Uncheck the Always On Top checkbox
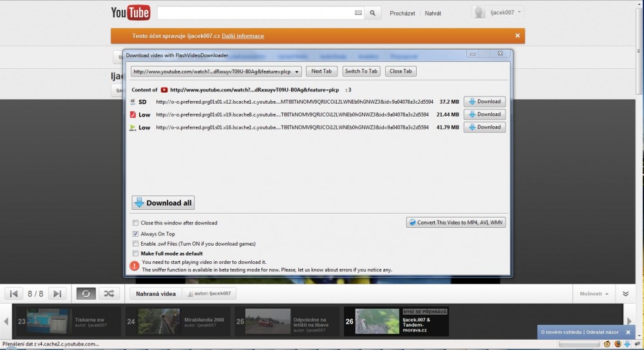This screenshot has width=644, height=350. 135,234
